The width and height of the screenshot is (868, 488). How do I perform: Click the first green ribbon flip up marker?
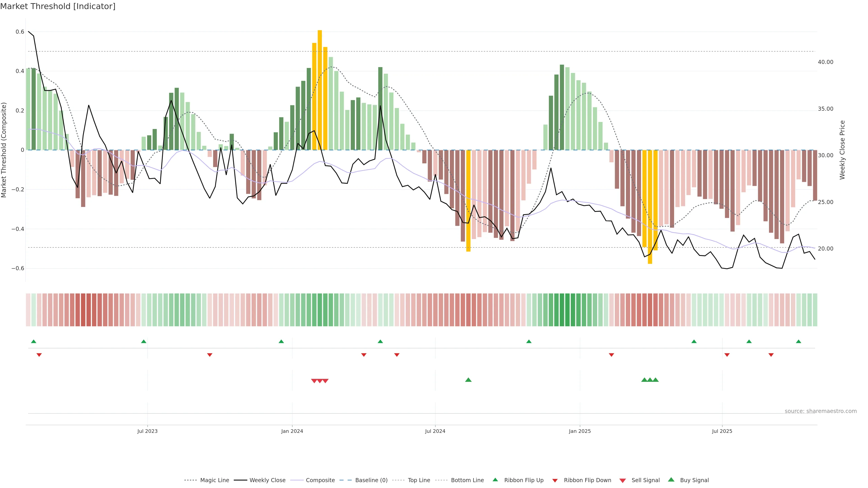click(34, 342)
